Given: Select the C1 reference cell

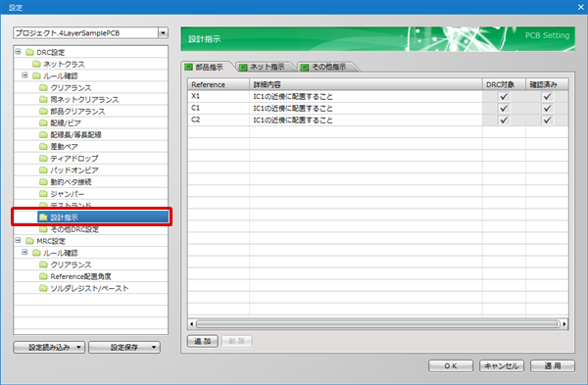Looking at the screenshot, I should point(219,109).
